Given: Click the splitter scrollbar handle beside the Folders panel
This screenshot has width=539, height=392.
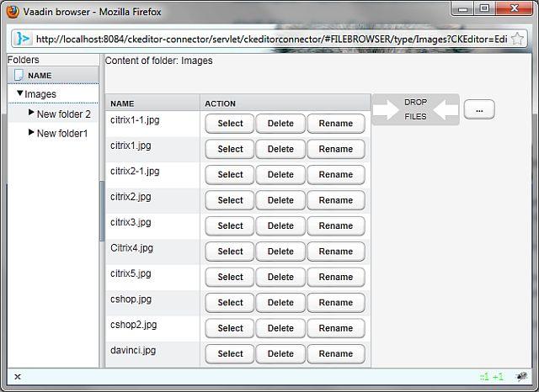Looking at the screenshot, I should (x=102, y=211).
